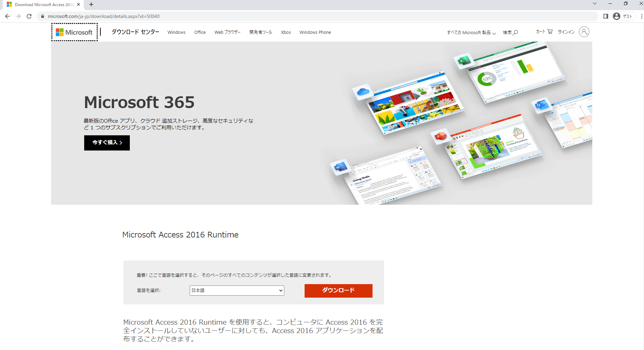Go back with browser back arrow
This screenshot has height=350, width=644.
pyautogui.click(x=7, y=16)
